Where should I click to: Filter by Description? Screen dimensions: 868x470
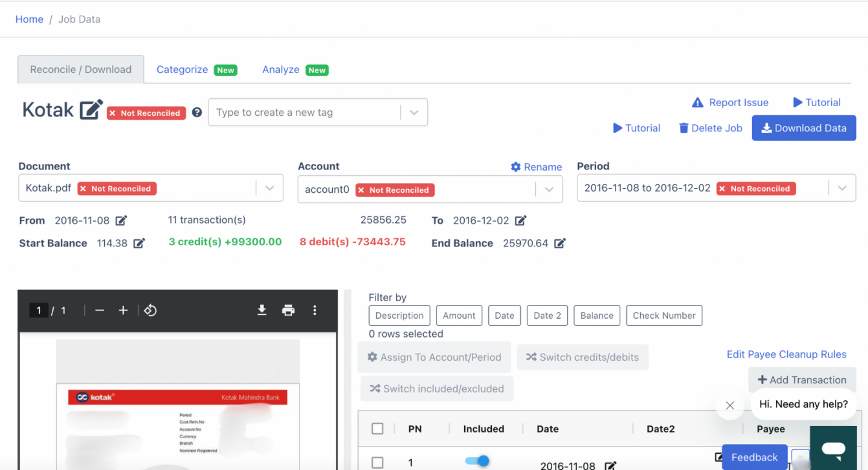click(399, 315)
